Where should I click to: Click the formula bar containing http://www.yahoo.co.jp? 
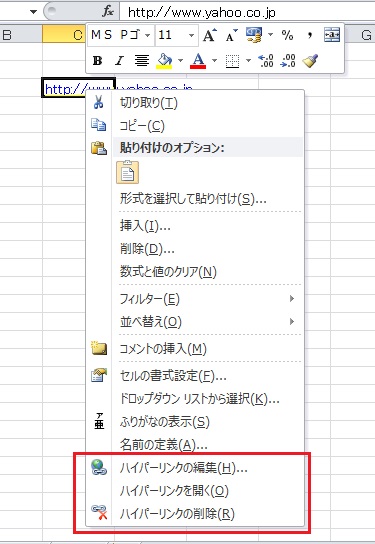coord(247,12)
